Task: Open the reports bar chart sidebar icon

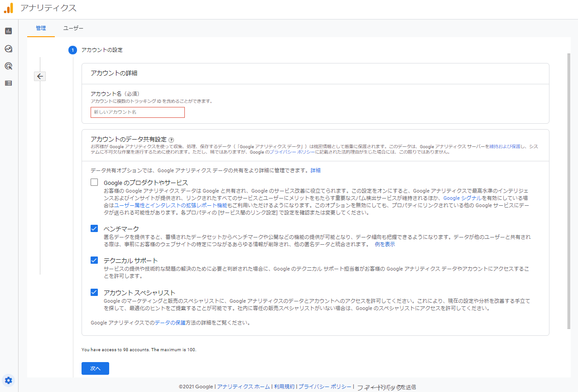Action: pos(8,31)
